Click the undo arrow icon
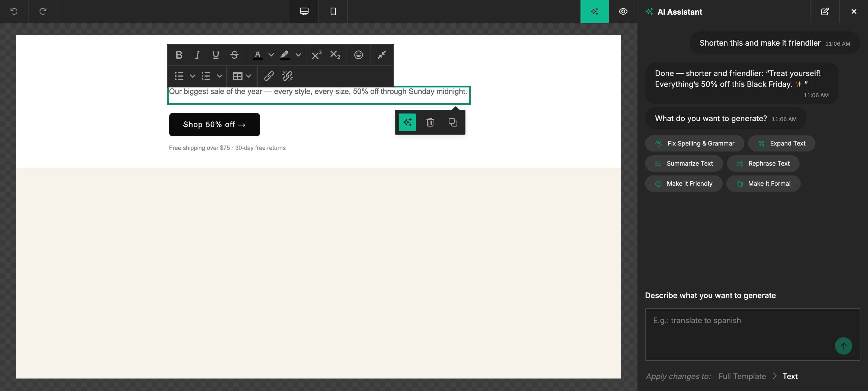 click(x=14, y=11)
